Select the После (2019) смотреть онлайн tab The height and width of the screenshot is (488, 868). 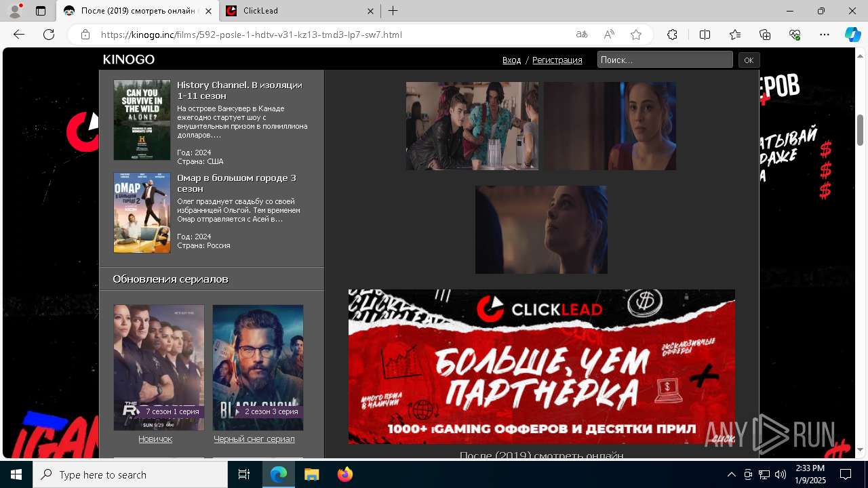[x=138, y=11]
